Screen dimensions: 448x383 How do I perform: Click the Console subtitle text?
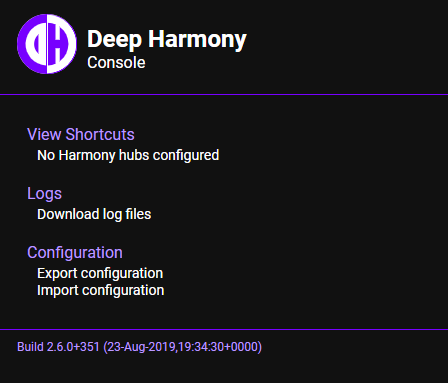(x=116, y=63)
